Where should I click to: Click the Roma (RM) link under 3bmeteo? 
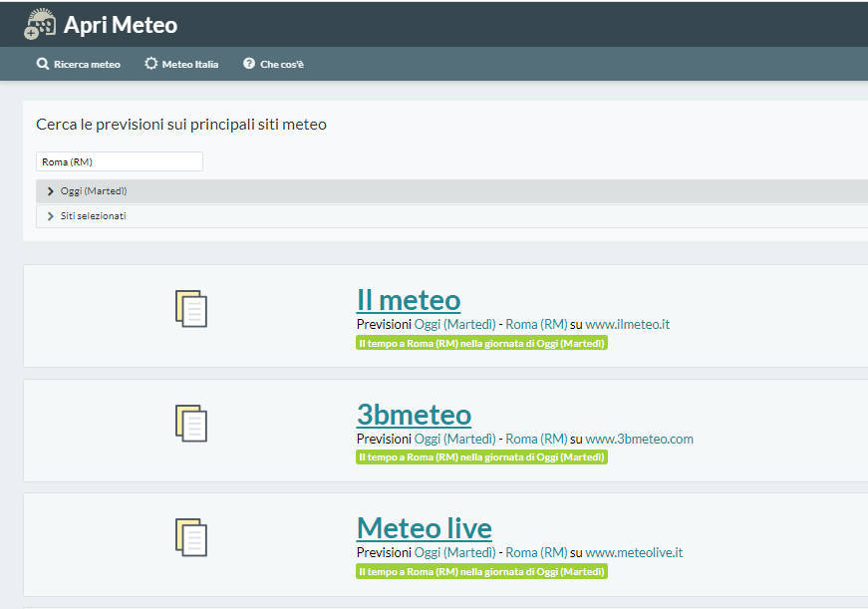point(536,439)
